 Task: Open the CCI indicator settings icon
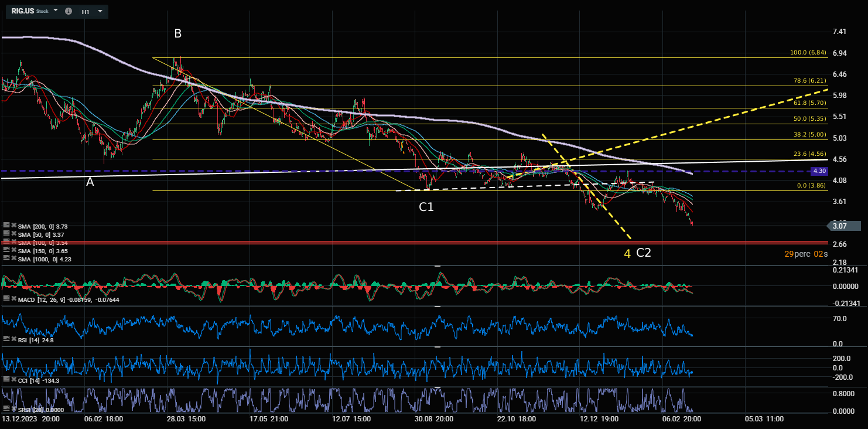(6, 380)
